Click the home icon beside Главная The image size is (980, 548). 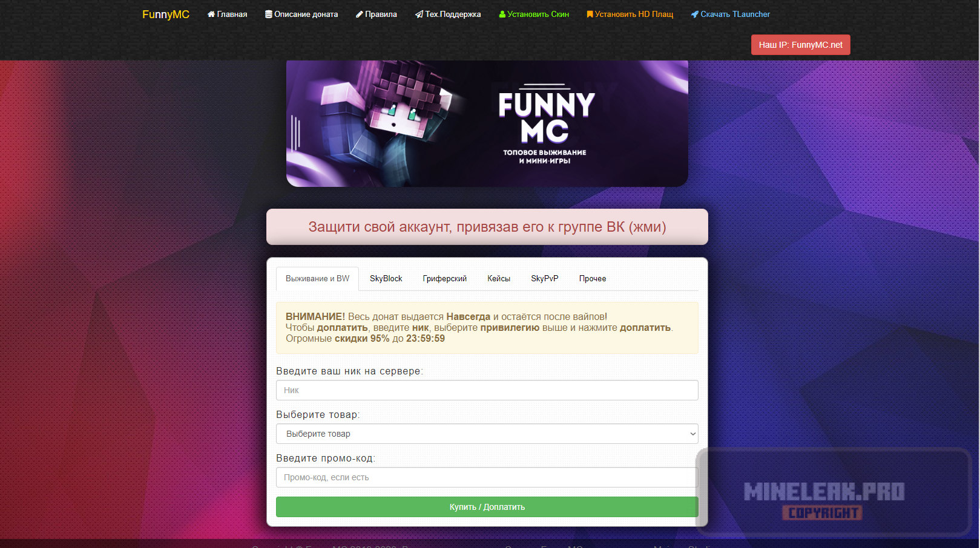tap(211, 14)
